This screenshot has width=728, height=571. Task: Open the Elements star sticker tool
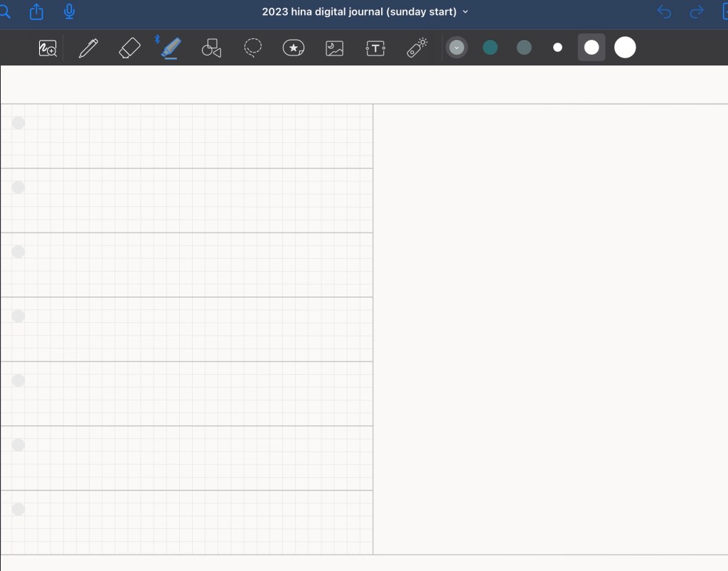[294, 48]
